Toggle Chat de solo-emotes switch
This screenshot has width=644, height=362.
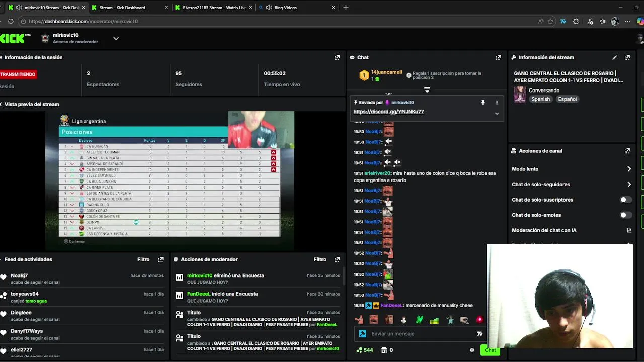point(625,215)
